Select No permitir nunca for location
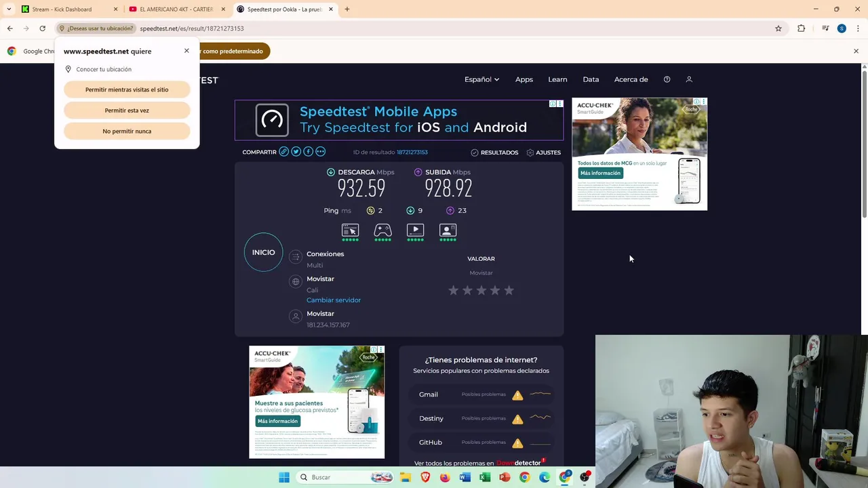 pos(127,131)
